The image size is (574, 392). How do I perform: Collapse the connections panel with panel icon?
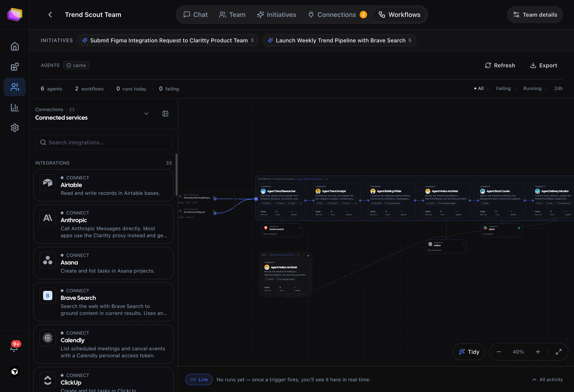(x=165, y=114)
